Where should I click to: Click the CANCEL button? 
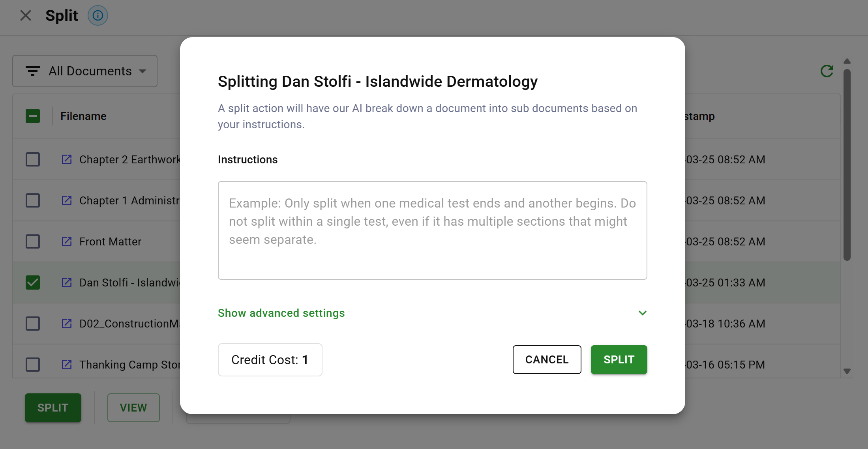click(547, 359)
